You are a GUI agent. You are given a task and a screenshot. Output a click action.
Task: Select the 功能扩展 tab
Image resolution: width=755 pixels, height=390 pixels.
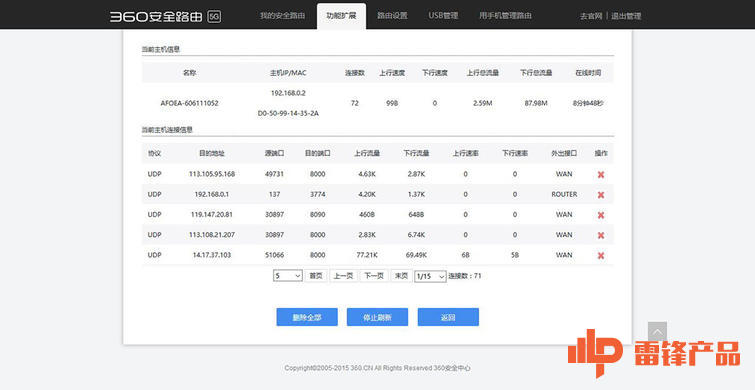341,15
